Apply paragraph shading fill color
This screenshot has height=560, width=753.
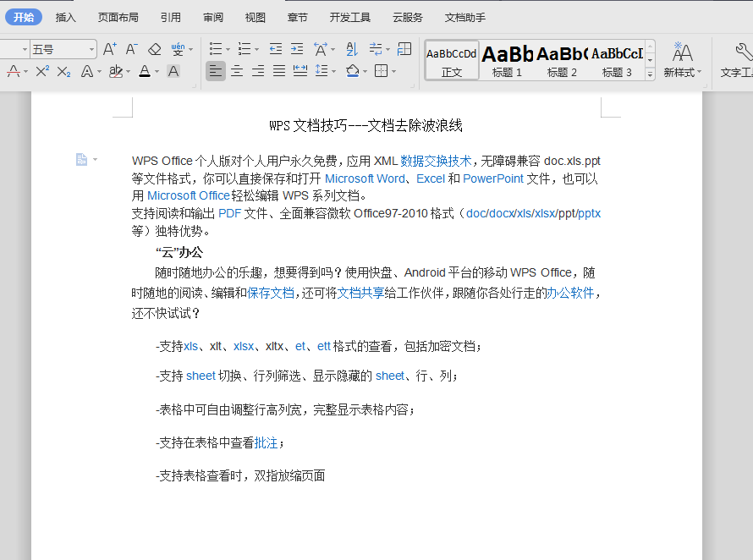point(353,72)
